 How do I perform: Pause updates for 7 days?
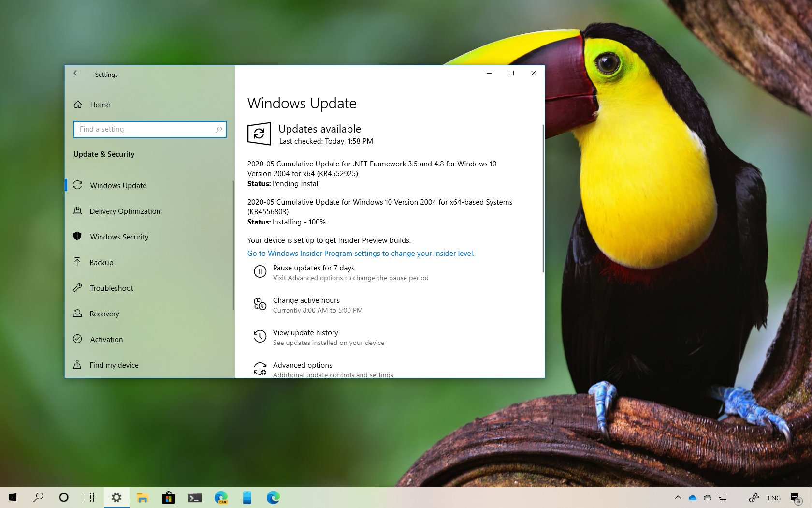pyautogui.click(x=313, y=268)
